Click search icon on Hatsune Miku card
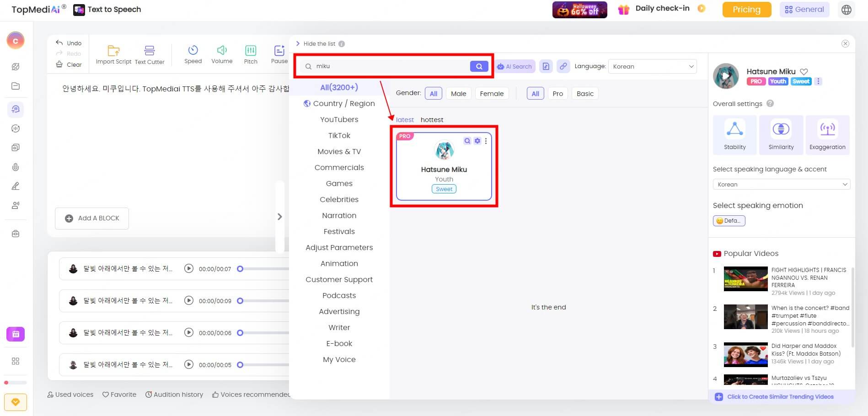This screenshot has width=868, height=416. (467, 141)
